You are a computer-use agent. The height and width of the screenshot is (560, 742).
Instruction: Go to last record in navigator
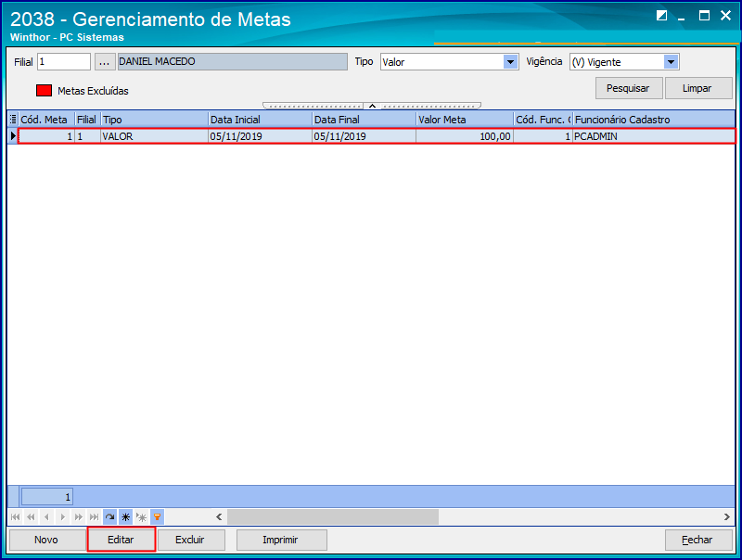95,517
